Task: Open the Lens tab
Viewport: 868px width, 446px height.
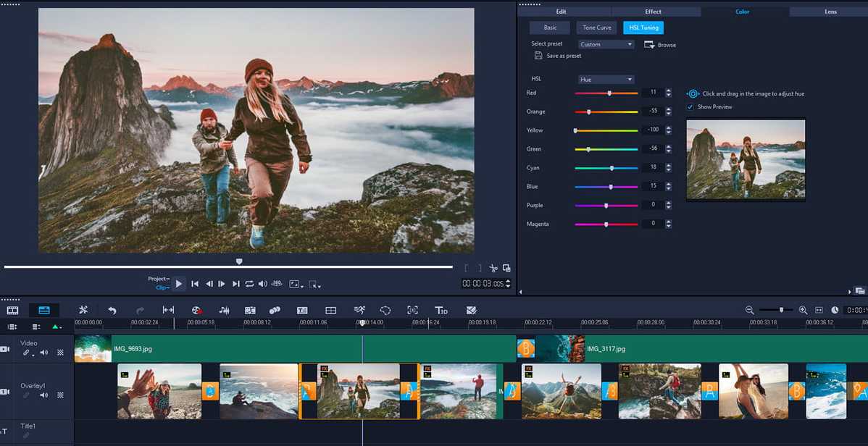Action: pos(830,12)
